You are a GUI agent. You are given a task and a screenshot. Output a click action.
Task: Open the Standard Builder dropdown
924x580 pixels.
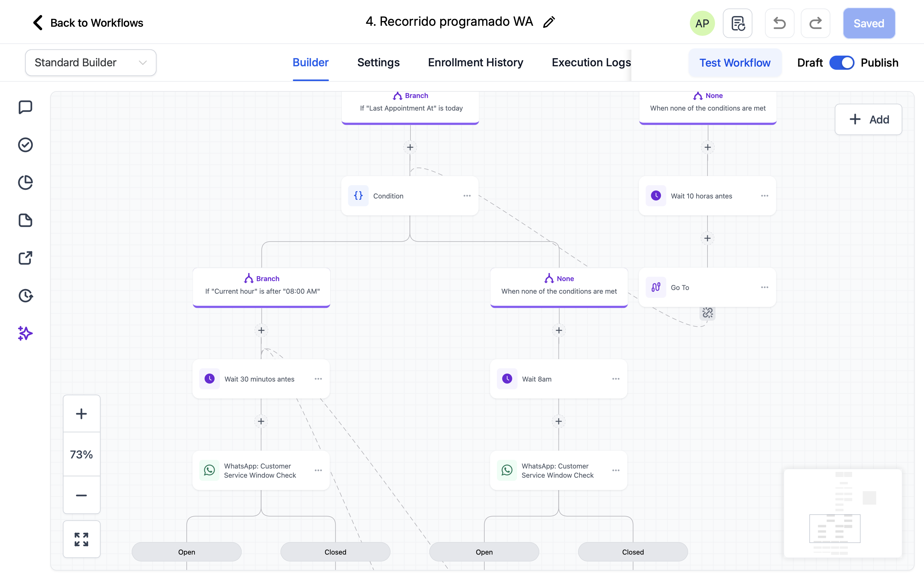pos(90,62)
